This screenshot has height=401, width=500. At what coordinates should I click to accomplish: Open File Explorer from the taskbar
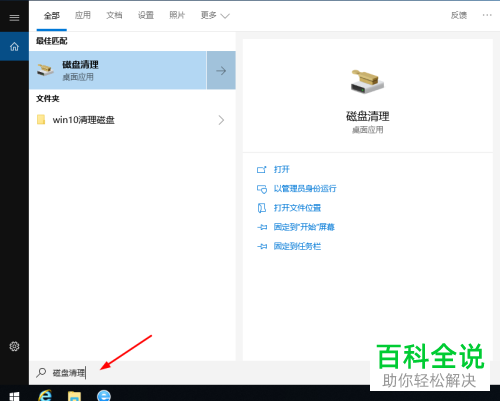(x=74, y=396)
